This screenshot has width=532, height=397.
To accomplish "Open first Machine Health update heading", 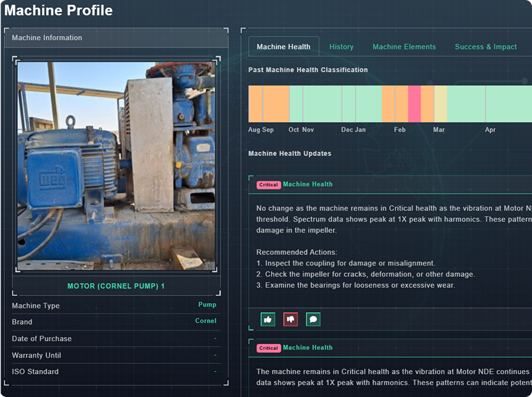I will pos(307,185).
